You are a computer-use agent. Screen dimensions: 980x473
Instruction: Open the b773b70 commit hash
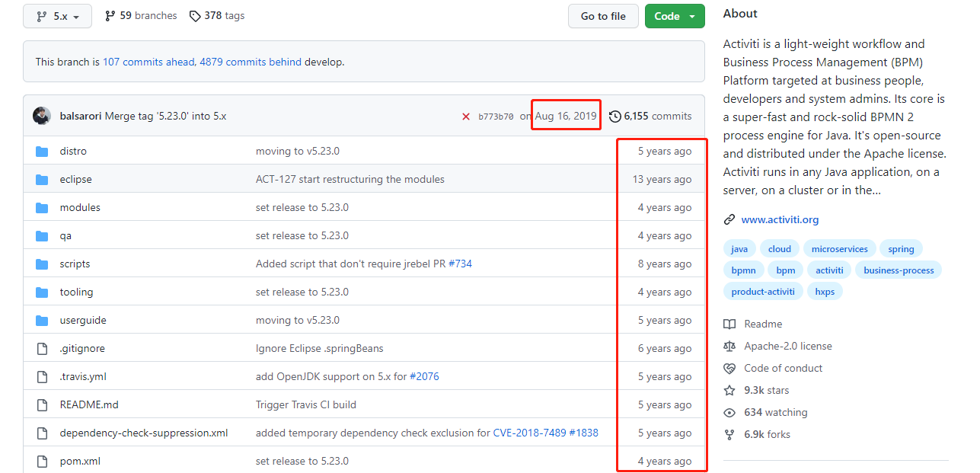click(x=496, y=117)
